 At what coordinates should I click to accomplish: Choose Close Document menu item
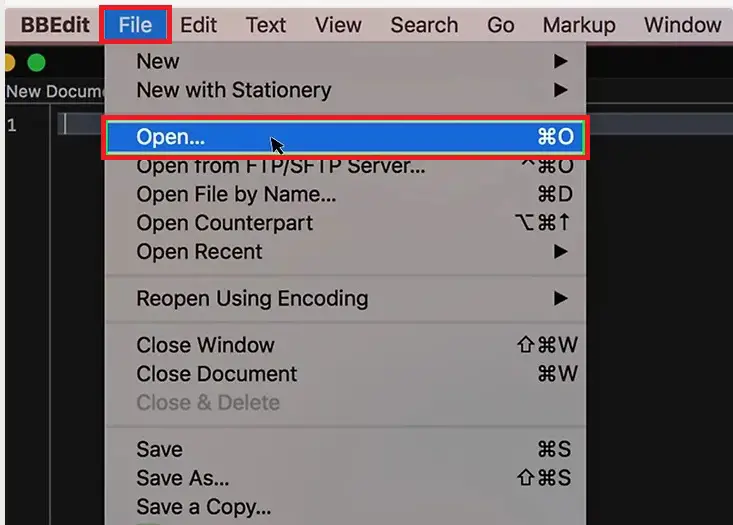tap(345, 374)
